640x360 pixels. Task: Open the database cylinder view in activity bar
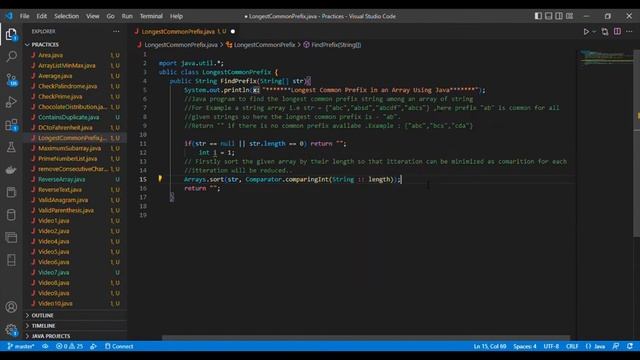tap(11, 215)
